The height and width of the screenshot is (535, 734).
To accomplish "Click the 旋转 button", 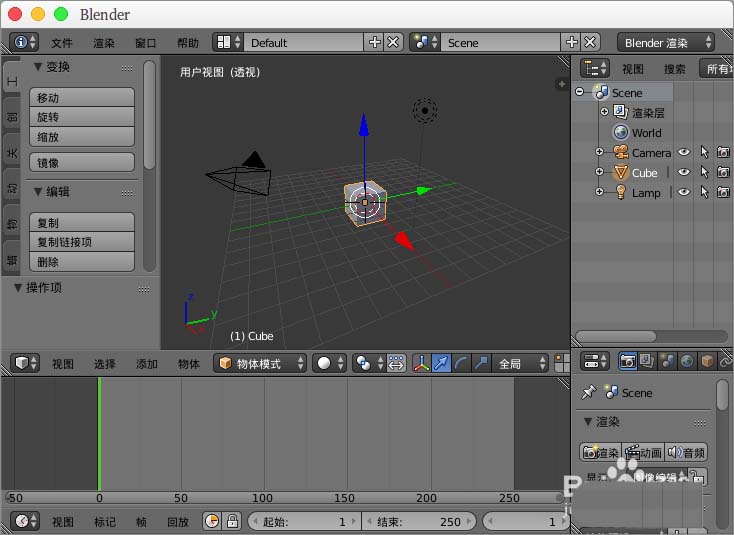I will point(82,117).
